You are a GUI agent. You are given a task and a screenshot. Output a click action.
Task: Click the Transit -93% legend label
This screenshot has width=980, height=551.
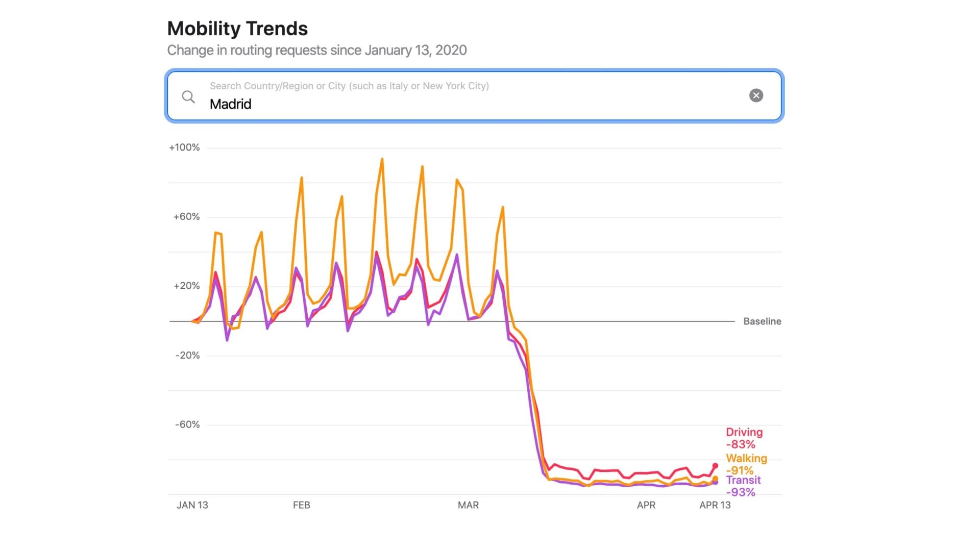743,486
